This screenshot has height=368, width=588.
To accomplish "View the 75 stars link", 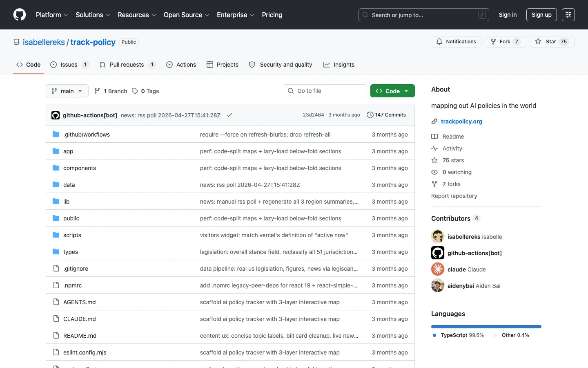I will 448,160.
